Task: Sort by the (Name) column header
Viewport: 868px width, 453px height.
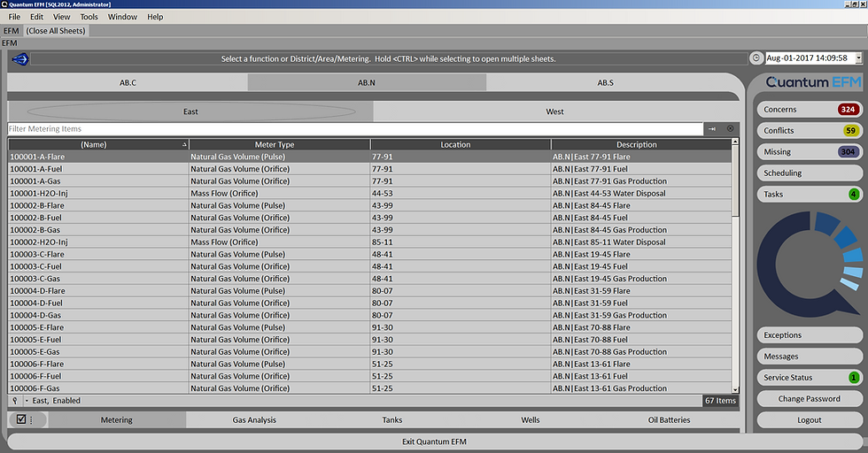Action: [98, 144]
